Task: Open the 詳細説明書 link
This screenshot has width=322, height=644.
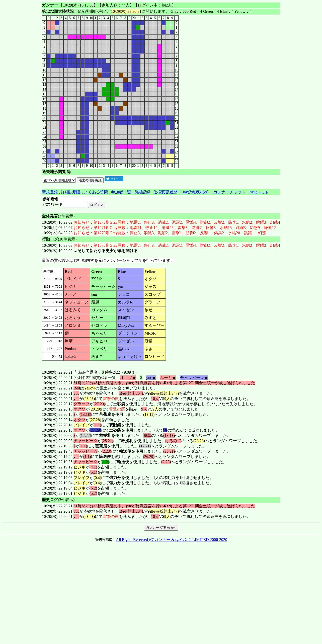Action: (71, 192)
